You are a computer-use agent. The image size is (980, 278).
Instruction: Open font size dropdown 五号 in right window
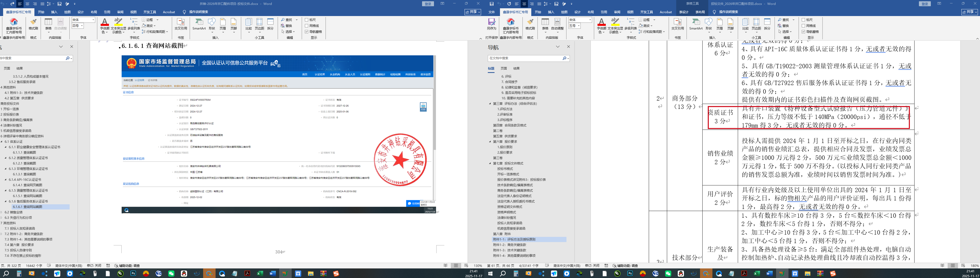(x=579, y=26)
